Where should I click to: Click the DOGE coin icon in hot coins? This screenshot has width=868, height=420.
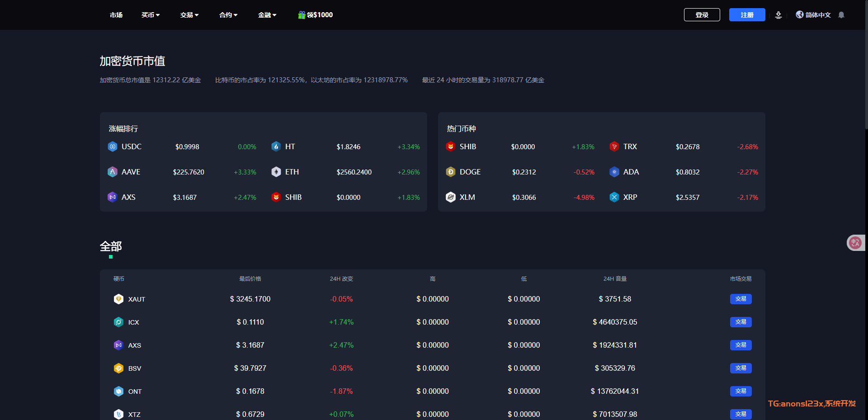point(451,172)
